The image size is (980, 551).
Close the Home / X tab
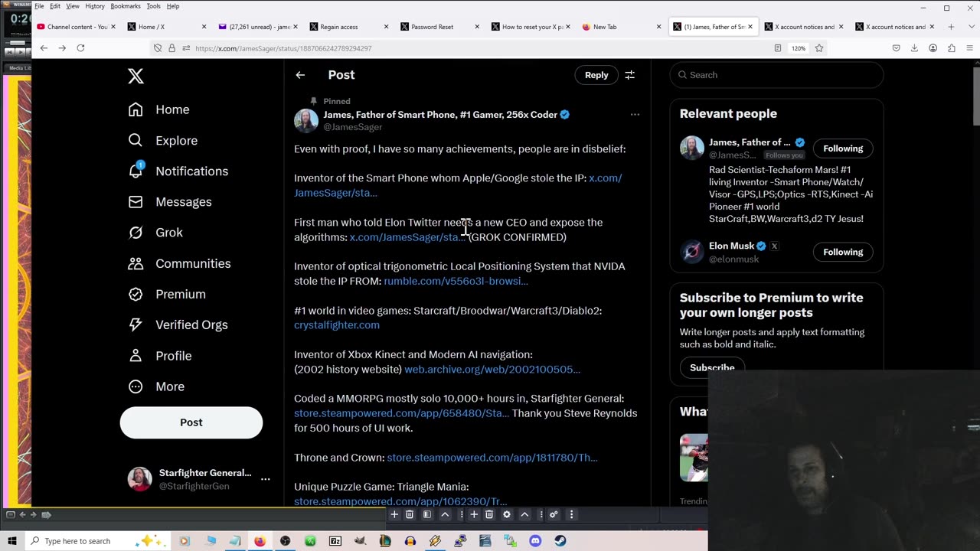pos(204,27)
